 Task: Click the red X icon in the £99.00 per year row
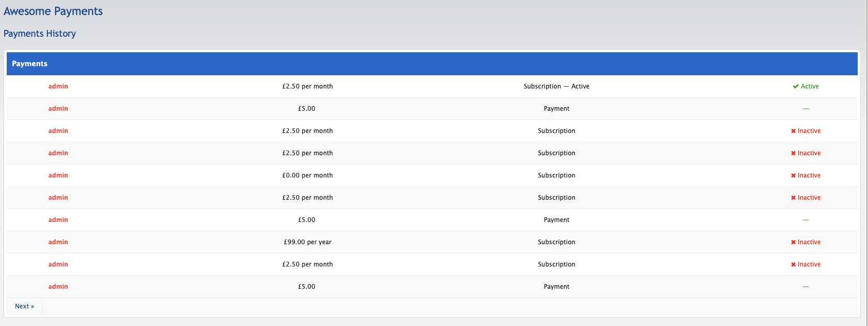[x=793, y=242]
